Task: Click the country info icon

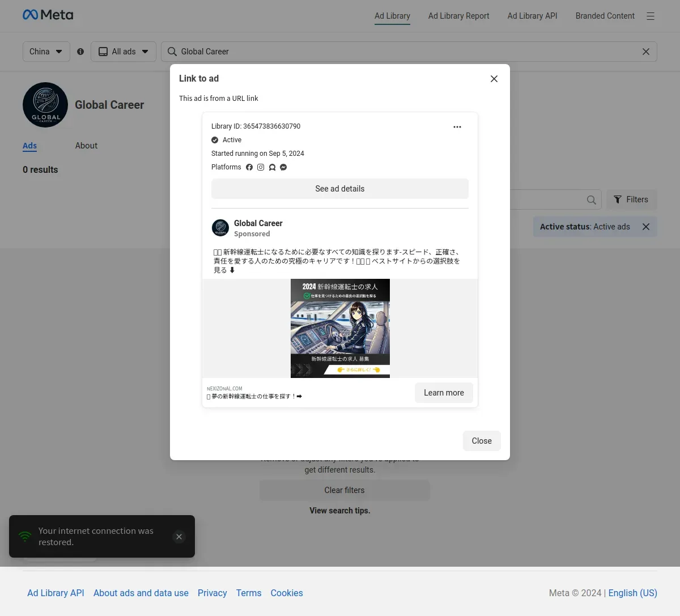Action: [80, 52]
